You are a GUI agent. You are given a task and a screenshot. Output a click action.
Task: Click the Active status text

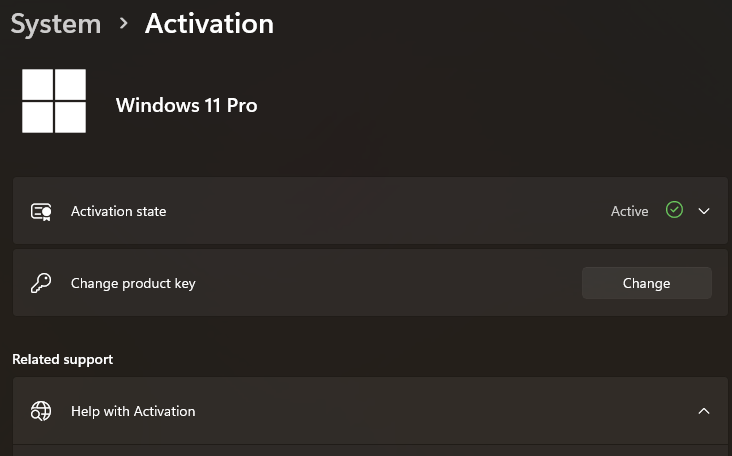coord(629,211)
